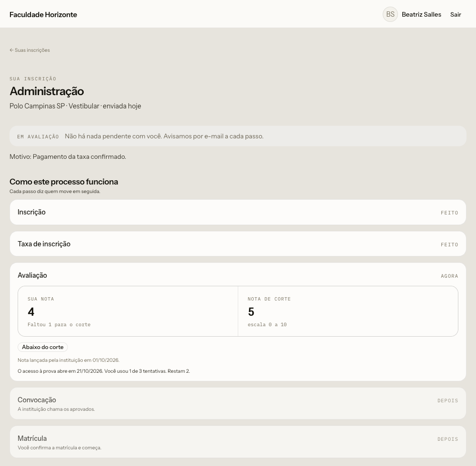The height and width of the screenshot is (466, 476).
Task: Click the back arrow beside Suas inscrições
Action: tap(11, 50)
